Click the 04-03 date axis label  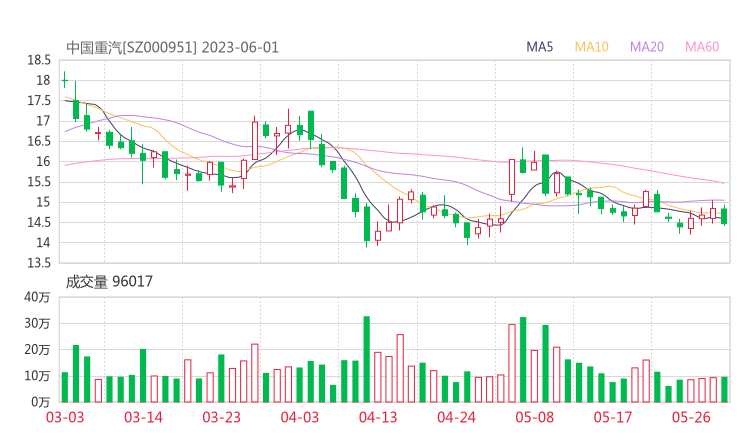[x=300, y=417]
